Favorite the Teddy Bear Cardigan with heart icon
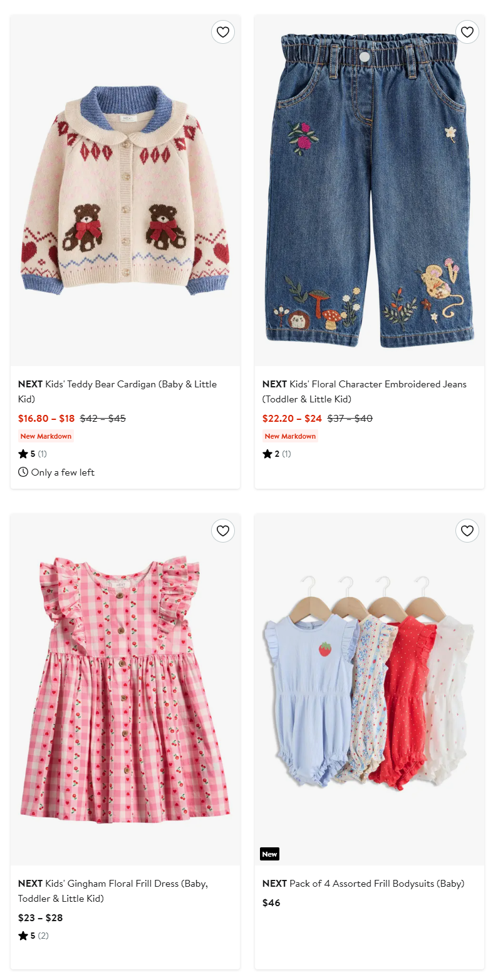Viewport: 498px width, 980px height. click(x=223, y=32)
